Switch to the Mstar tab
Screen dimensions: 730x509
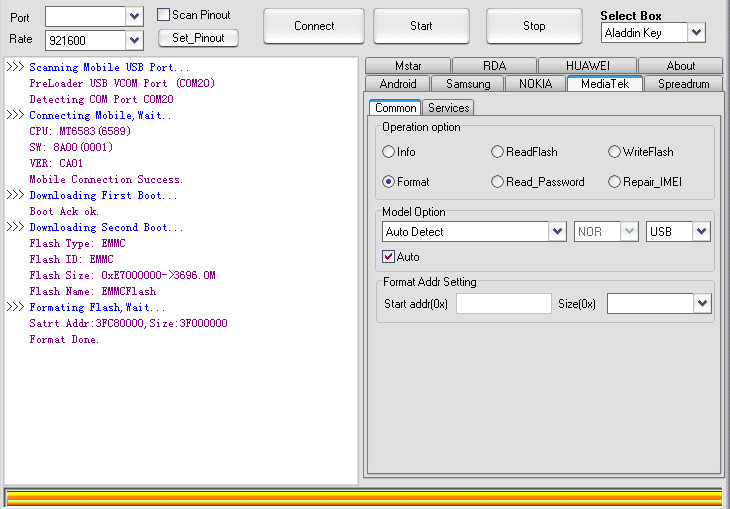[x=408, y=66]
